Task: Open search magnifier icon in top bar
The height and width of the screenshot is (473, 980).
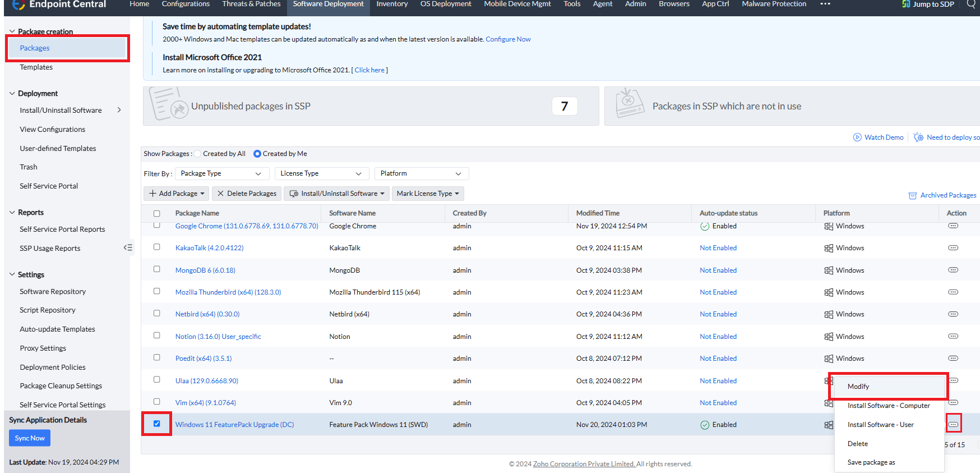Action: (x=972, y=4)
